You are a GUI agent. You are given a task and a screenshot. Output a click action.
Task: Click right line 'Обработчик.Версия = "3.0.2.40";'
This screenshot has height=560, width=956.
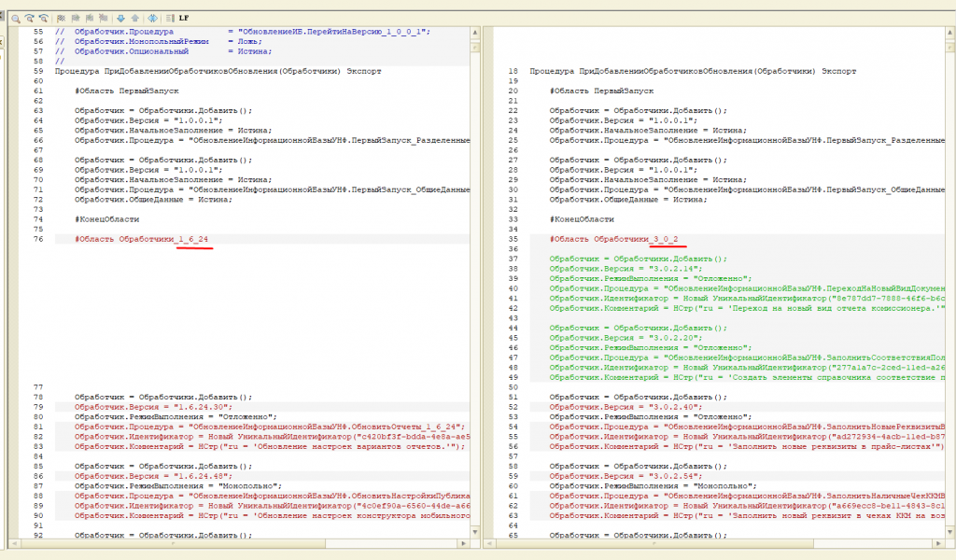pos(626,407)
